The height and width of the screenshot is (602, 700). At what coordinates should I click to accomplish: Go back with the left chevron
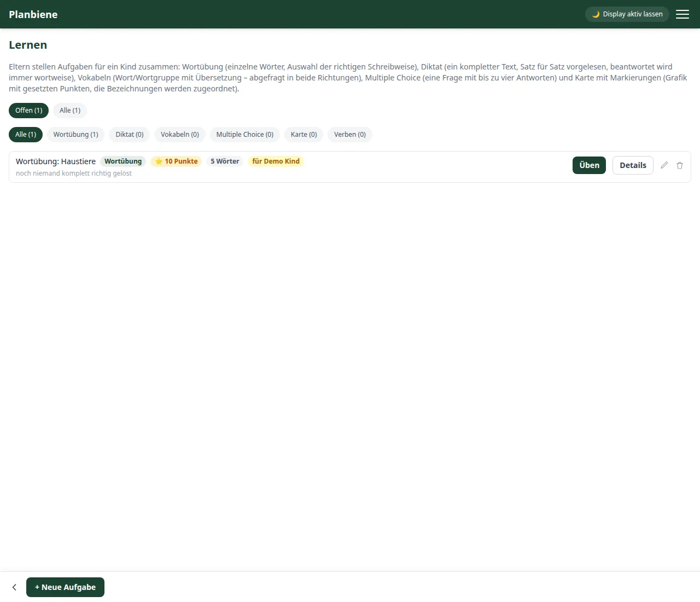coord(14,587)
